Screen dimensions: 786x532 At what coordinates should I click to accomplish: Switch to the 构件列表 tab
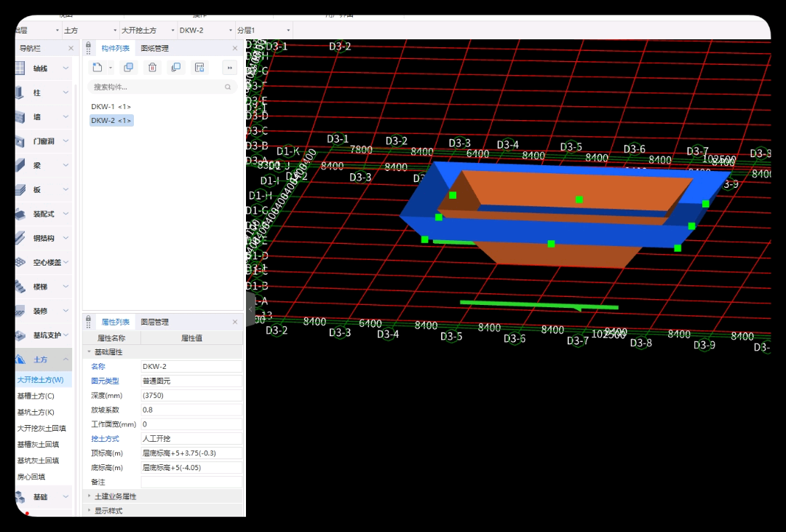[115, 48]
